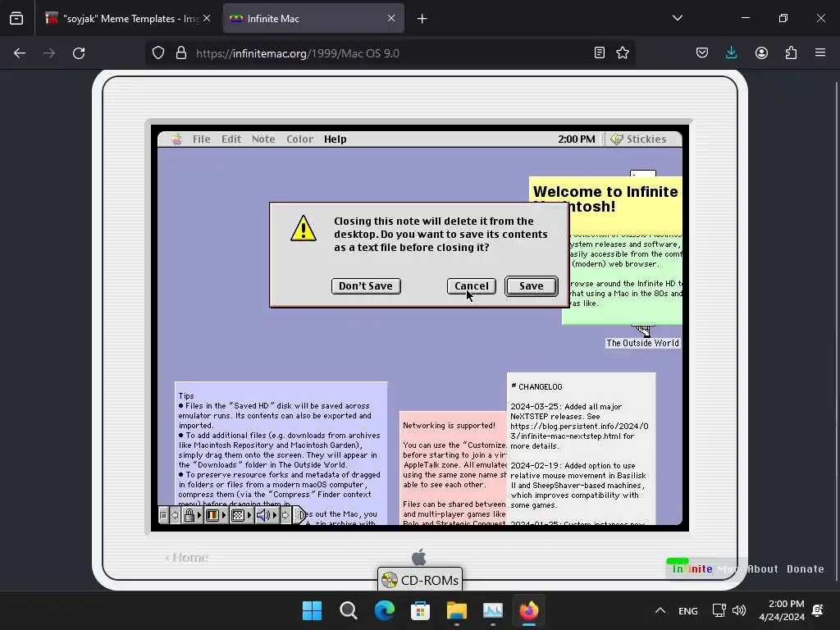
Task: Expand the color depth module arrow
Action: tap(224, 515)
